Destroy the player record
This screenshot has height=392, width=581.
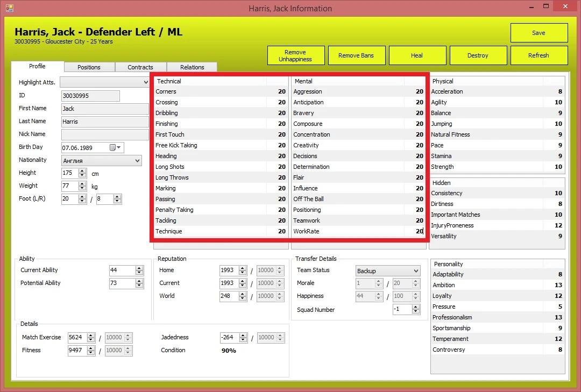pyautogui.click(x=478, y=55)
